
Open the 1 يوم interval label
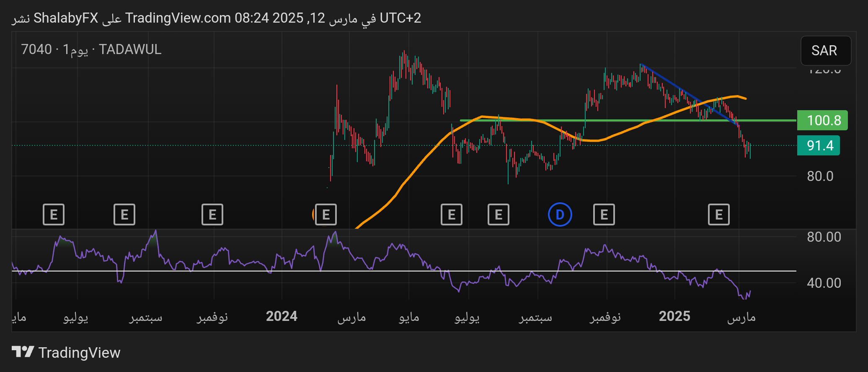pos(75,49)
